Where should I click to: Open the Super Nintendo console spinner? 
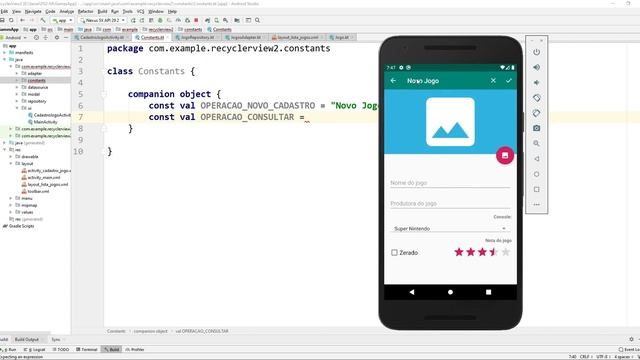[x=450, y=229]
